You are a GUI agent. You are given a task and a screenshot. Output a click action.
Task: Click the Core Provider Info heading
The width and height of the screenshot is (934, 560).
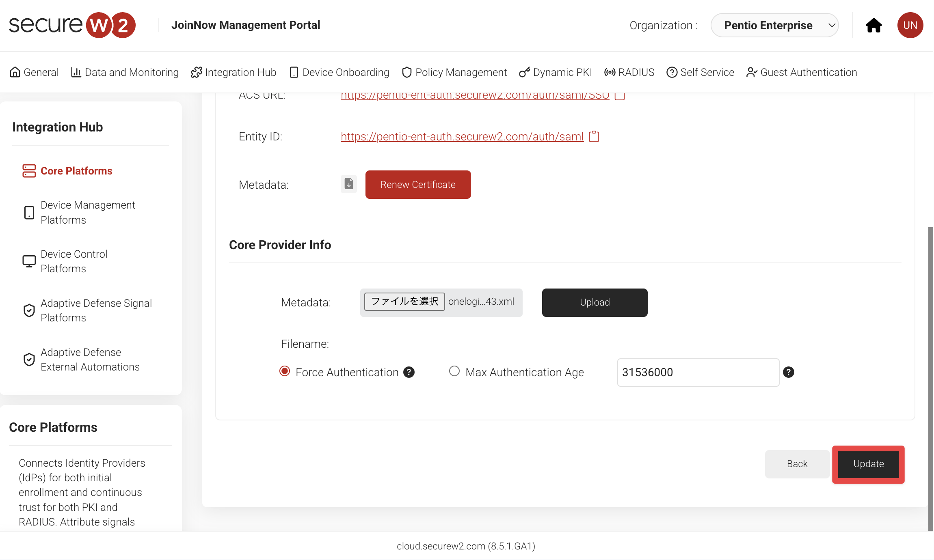tap(280, 245)
